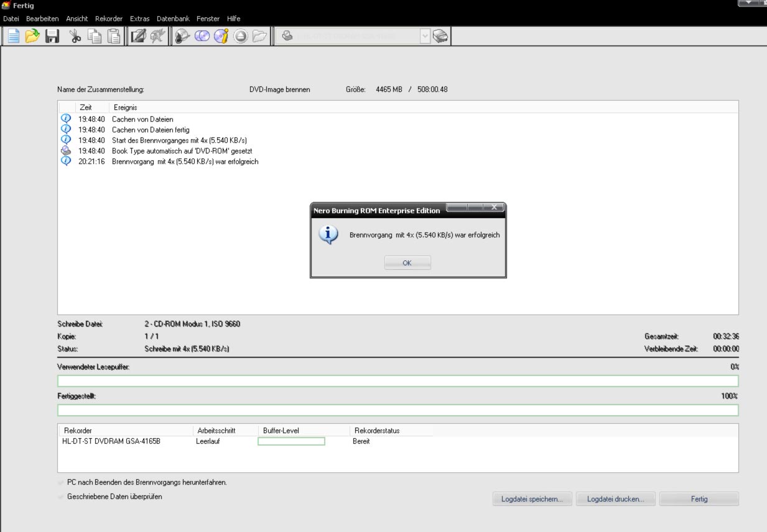Image resolution: width=767 pixels, height=532 pixels.
Task: Open the Bearbeiten menu
Action: pos(42,19)
